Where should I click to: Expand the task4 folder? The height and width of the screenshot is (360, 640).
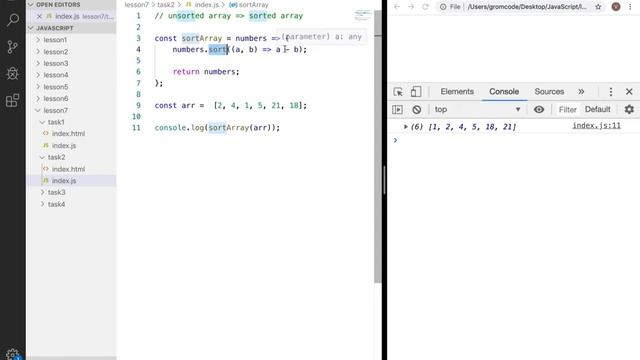(x=71, y=204)
